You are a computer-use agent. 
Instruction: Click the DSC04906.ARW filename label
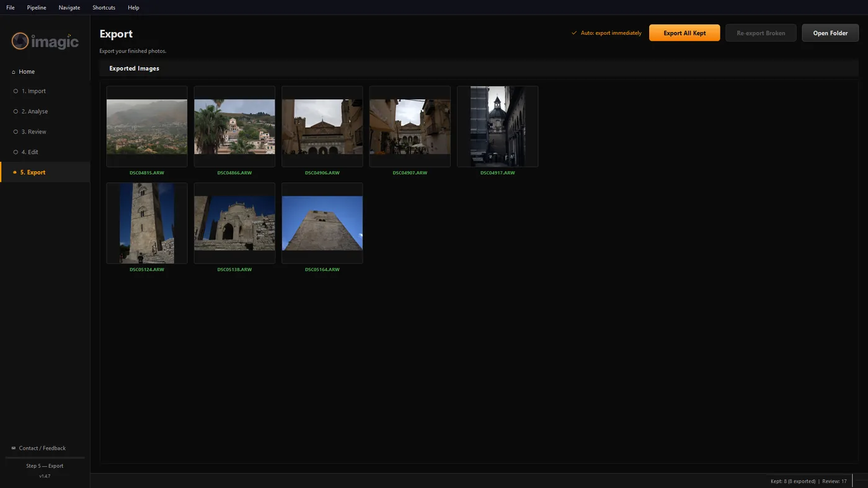click(322, 173)
